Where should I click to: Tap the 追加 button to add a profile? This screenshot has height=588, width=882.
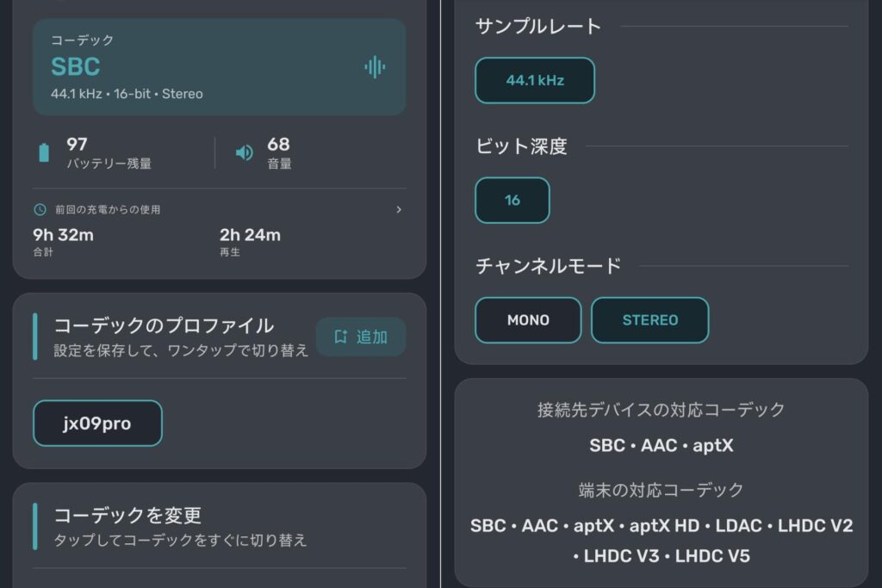[361, 337]
